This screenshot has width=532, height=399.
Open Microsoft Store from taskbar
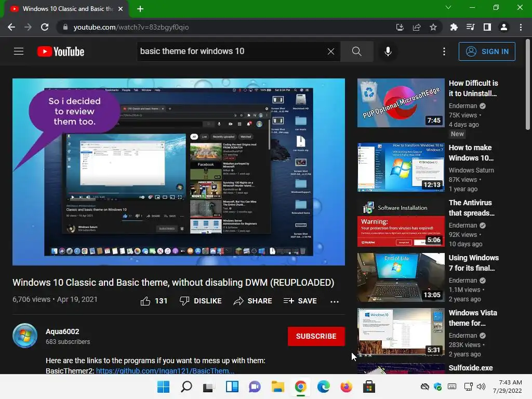369,387
